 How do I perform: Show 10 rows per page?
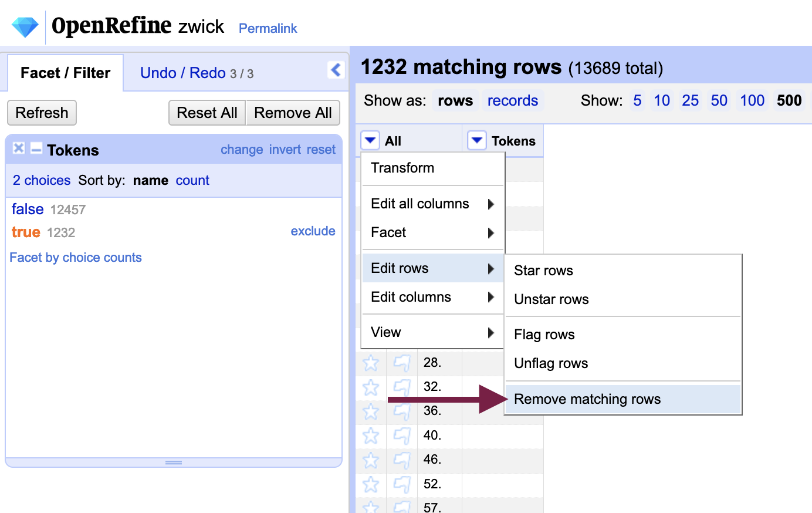point(662,100)
